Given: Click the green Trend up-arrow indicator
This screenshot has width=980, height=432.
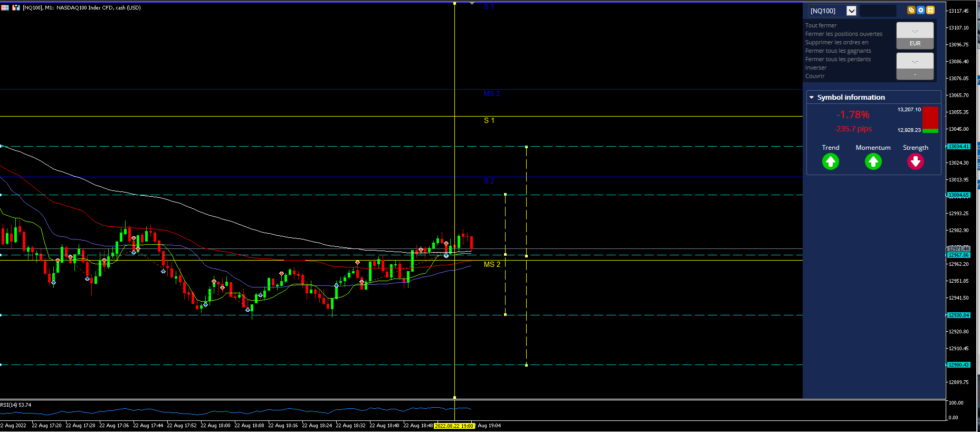Looking at the screenshot, I should click(x=831, y=162).
